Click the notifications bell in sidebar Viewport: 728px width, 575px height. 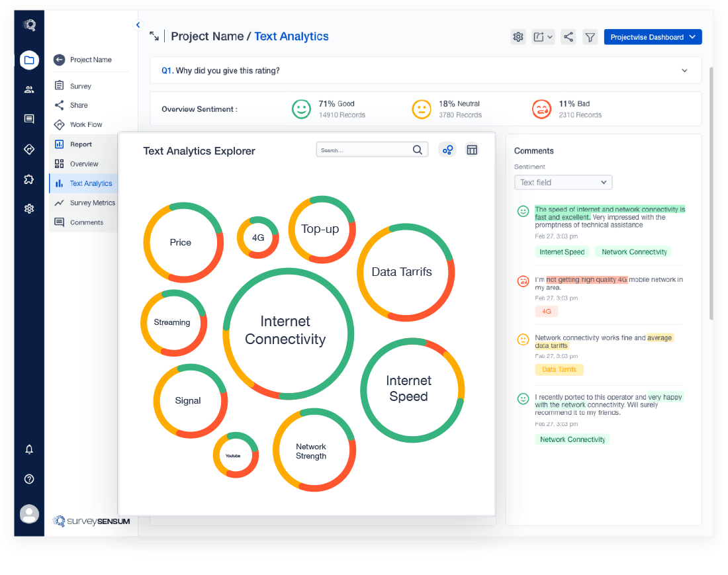[x=28, y=449]
